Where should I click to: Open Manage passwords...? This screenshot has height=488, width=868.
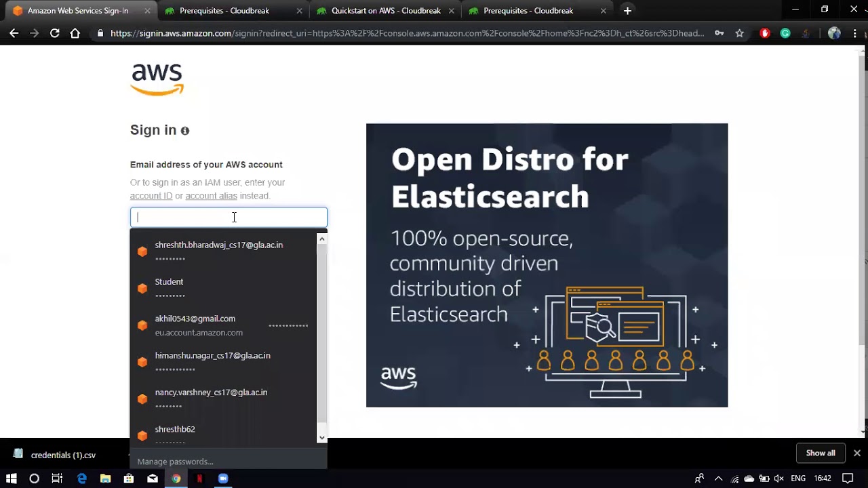click(x=175, y=462)
